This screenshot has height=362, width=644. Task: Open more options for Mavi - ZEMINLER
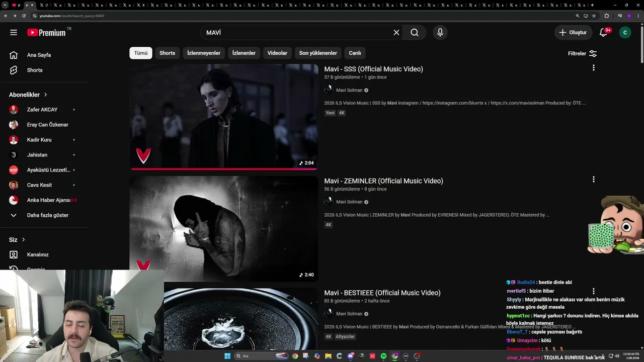click(x=594, y=179)
